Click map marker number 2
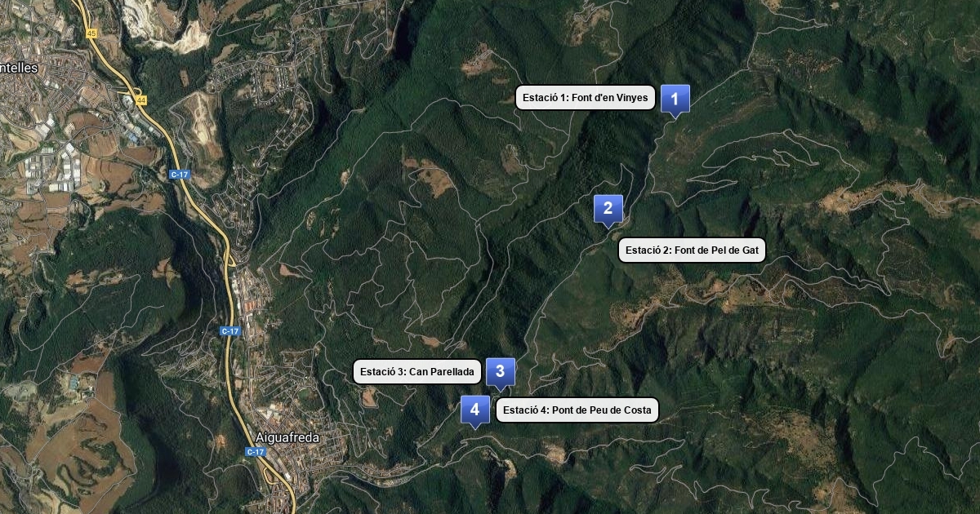The height and width of the screenshot is (514, 980). [x=608, y=210]
